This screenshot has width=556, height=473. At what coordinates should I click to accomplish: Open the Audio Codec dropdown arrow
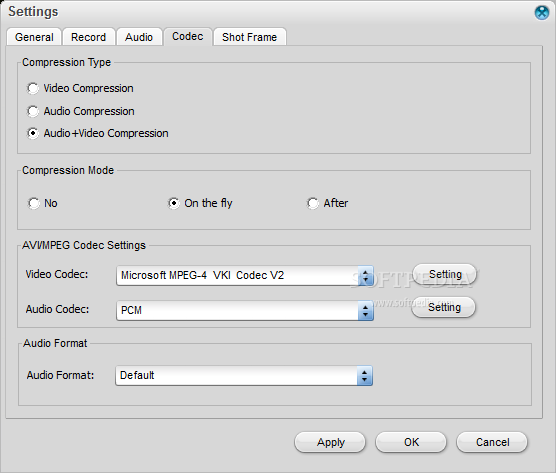pyautogui.click(x=365, y=311)
